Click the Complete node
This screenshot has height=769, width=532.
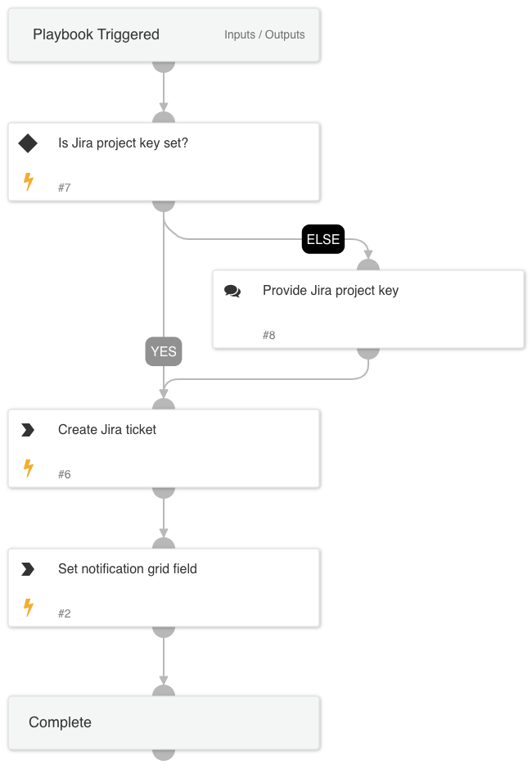tap(164, 722)
